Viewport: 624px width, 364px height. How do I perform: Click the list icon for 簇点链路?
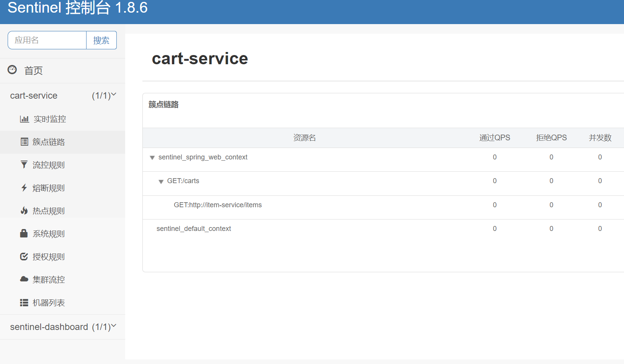point(24,142)
